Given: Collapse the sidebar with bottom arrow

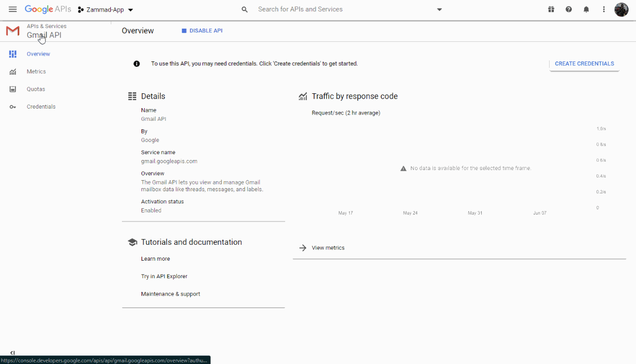Looking at the screenshot, I should coord(12,353).
